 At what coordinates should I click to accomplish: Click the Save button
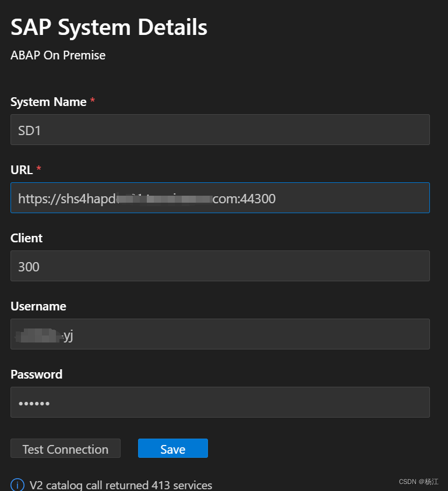coord(172,448)
